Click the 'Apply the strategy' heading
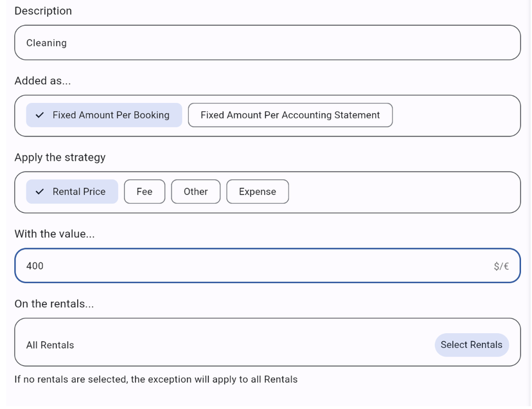Viewport: 532px width, 409px height. click(x=60, y=158)
